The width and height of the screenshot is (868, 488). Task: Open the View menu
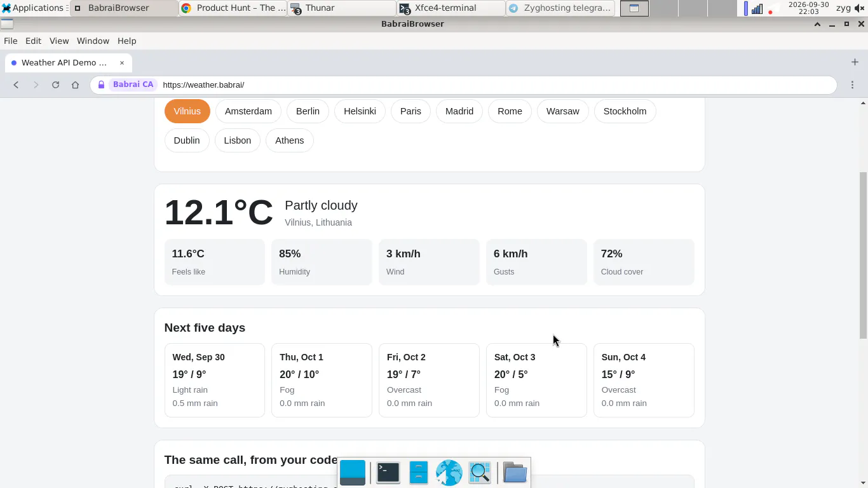tap(59, 41)
